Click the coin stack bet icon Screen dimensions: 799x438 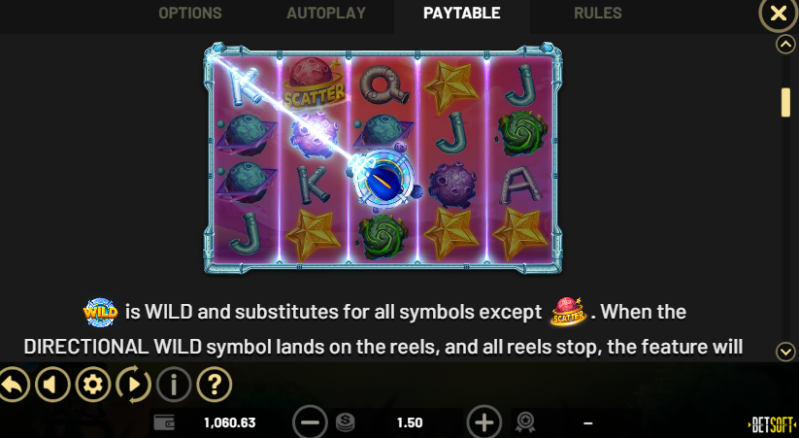click(x=345, y=422)
